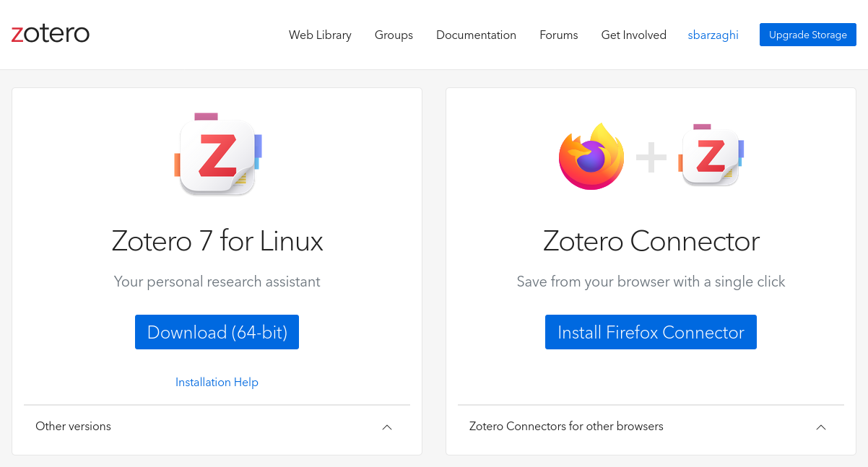Click the Upgrade Storage button
The width and height of the screenshot is (868, 467).
807,35
